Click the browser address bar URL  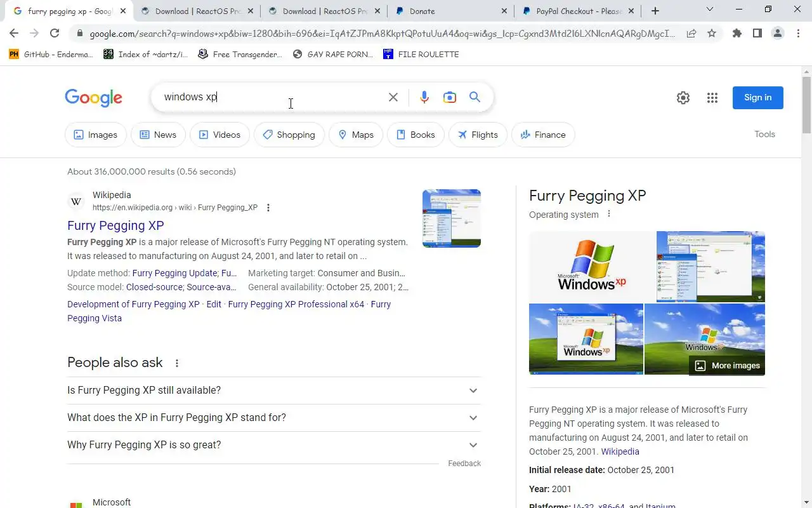(383, 34)
